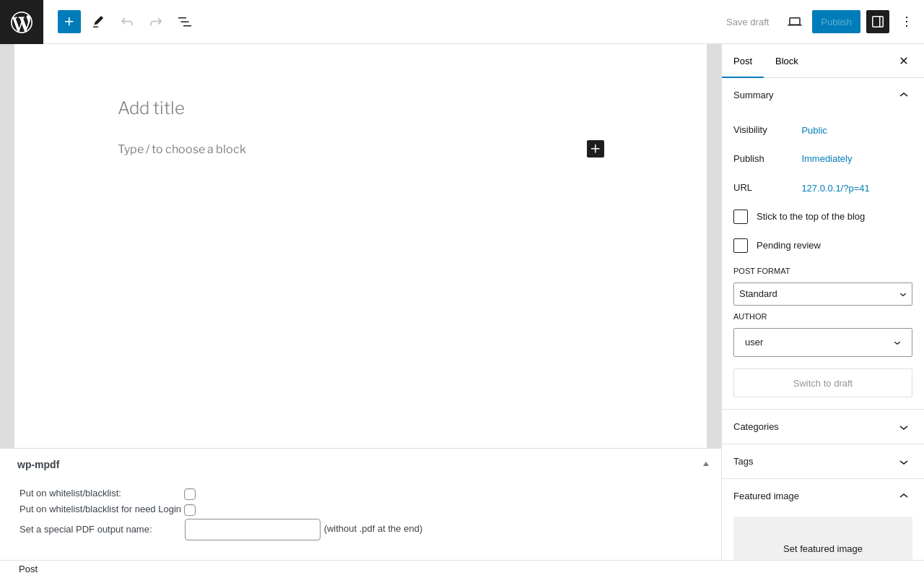This screenshot has height=578, width=924.
Task: Click the Post breadcrumb in footer
Action: 28,569
